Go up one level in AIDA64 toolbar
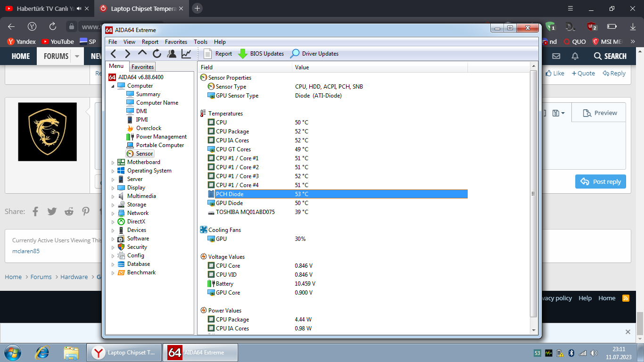The image size is (644, 362). pos(142,53)
